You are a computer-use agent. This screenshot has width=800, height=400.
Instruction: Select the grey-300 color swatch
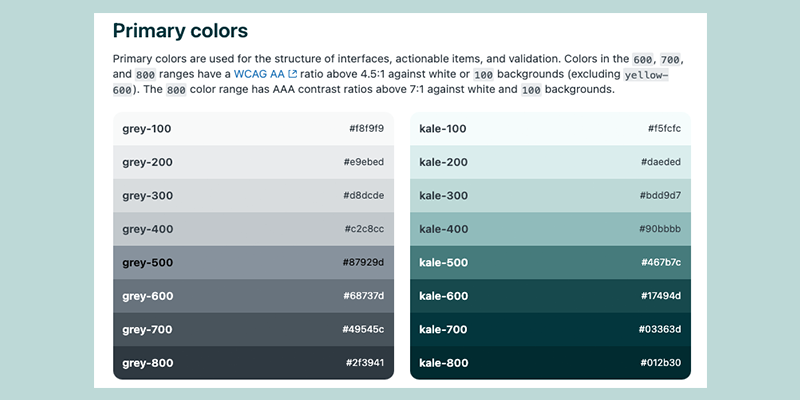(x=254, y=196)
